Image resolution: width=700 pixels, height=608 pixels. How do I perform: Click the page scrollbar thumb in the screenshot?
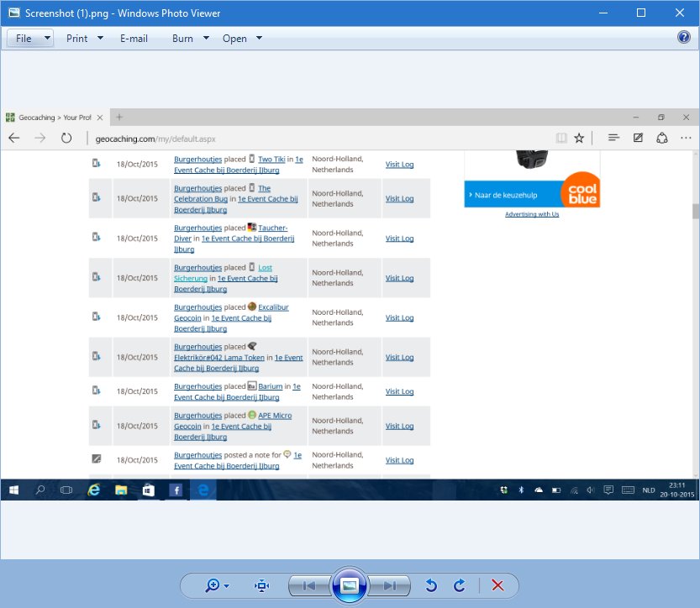pyautogui.click(x=696, y=211)
